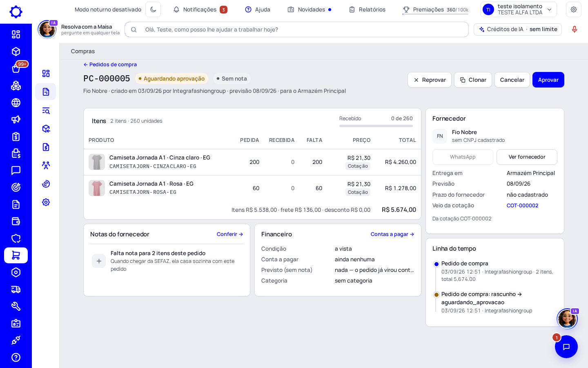Click the grey Camiseta Cinza claro thumbnail
The width and height of the screenshot is (588, 368).
pos(97,162)
